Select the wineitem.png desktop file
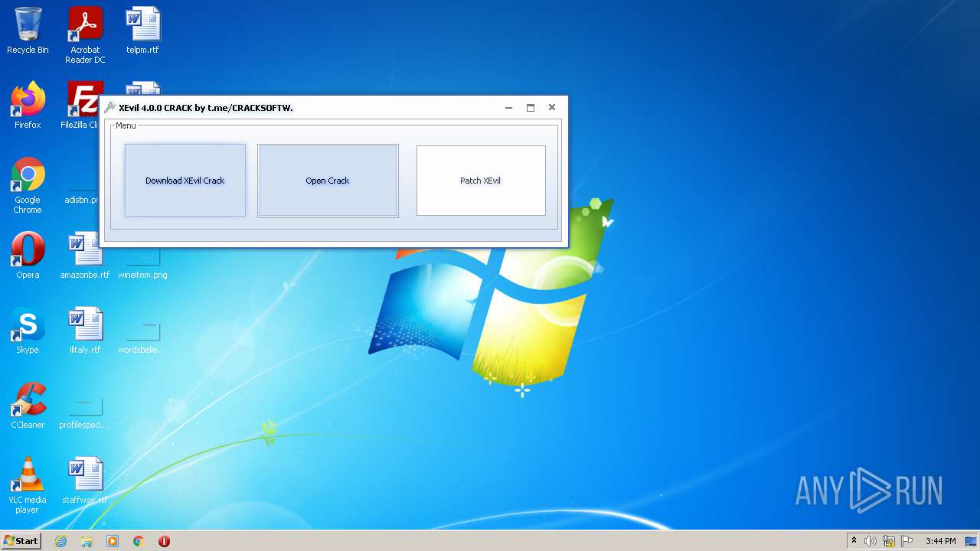 142,264
